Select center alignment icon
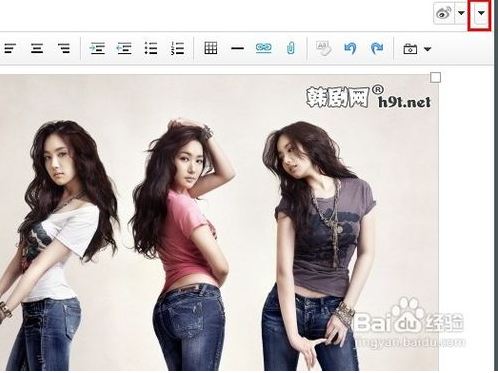The width and height of the screenshot is (498, 373). click(x=37, y=49)
